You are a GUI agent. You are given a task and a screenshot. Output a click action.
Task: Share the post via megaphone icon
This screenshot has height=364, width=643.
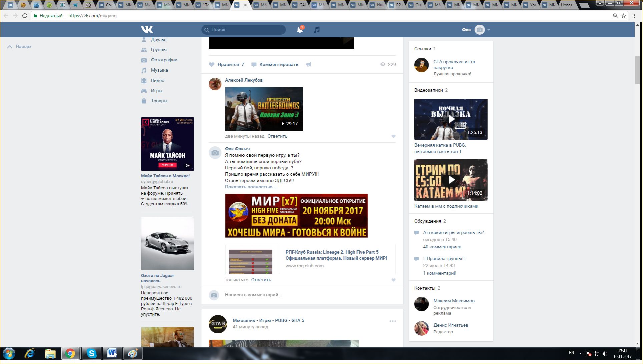(x=308, y=65)
